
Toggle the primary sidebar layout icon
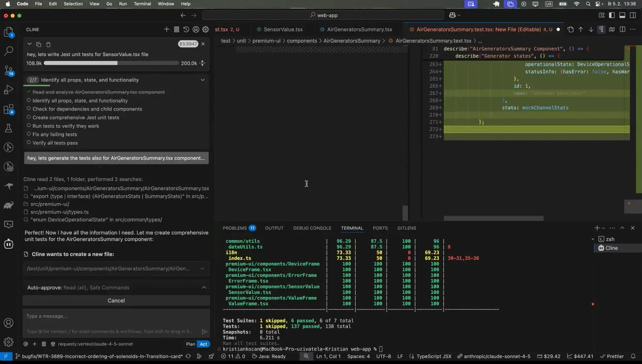coord(612,15)
